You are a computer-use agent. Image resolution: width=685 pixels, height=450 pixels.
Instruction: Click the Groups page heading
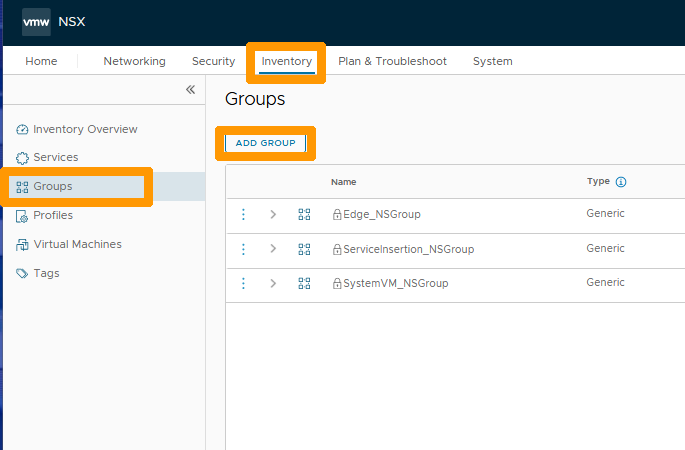tap(255, 99)
